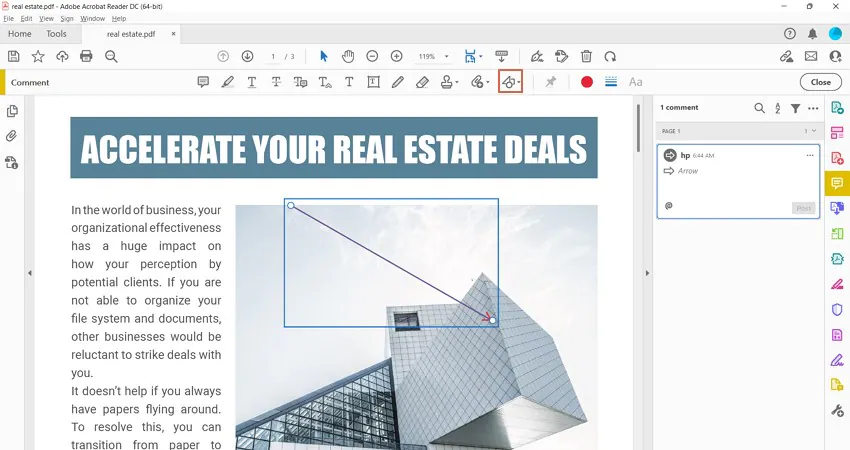This screenshot has height=450, width=850.
Task: Open the View menu
Action: [46, 18]
